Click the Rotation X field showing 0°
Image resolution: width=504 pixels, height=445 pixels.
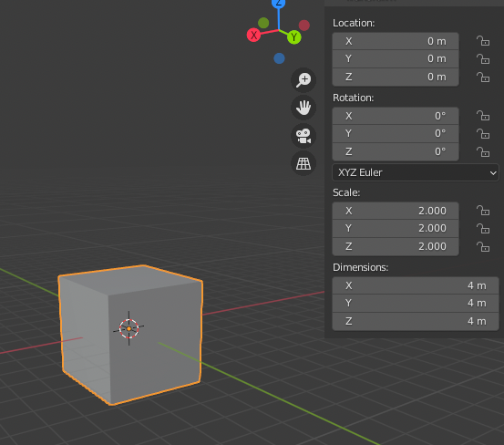pyautogui.click(x=396, y=116)
